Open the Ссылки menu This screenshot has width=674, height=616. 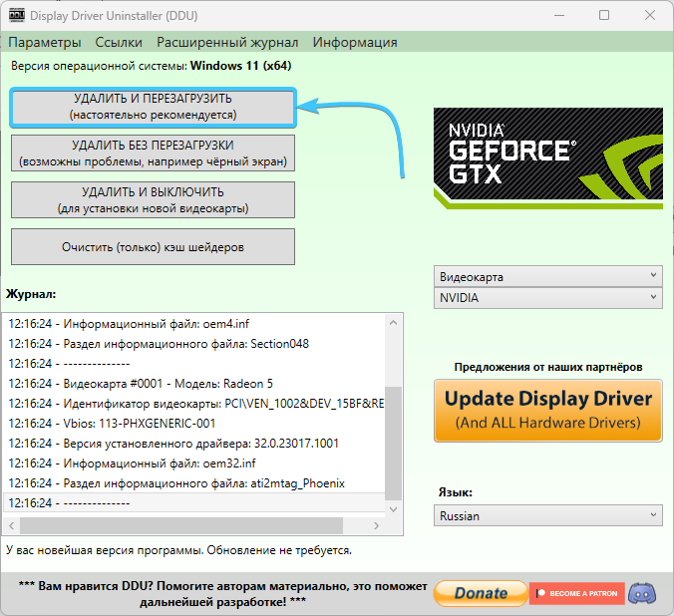(119, 42)
